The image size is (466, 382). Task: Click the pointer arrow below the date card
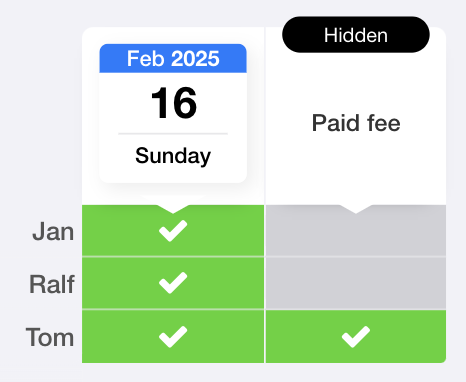click(x=173, y=209)
